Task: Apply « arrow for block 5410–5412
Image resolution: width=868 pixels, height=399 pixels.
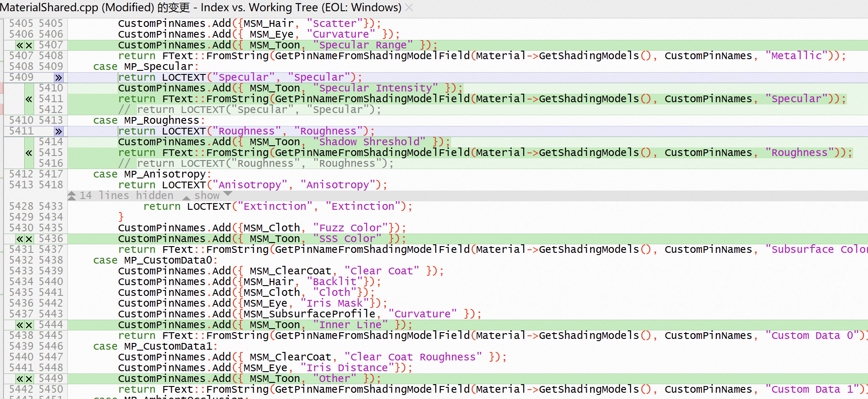Action: pos(29,99)
